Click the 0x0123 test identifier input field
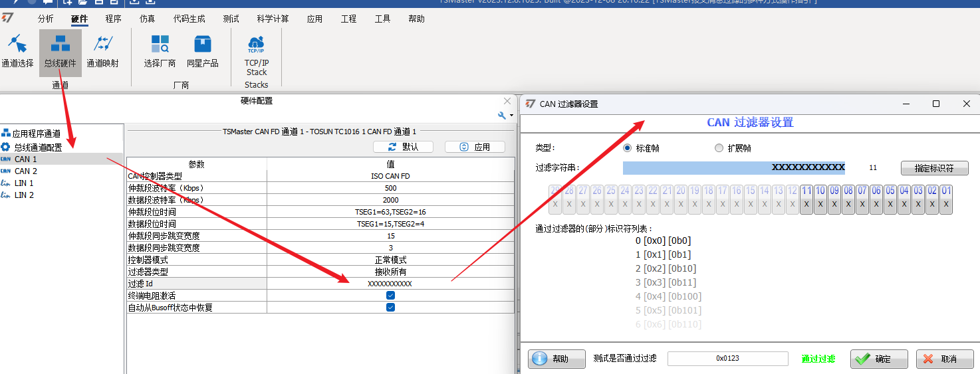The height and width of the screenshot is (374, 980). (728, 358)
